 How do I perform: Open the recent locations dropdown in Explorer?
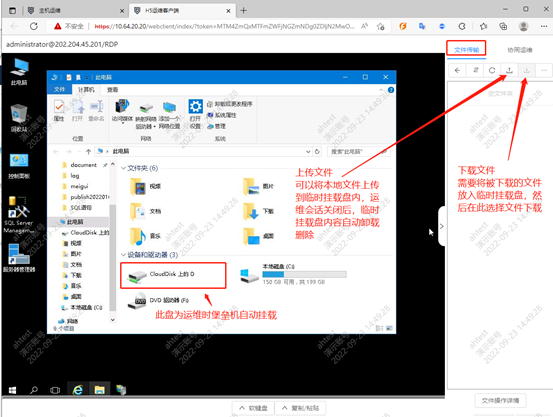(80, 152)
